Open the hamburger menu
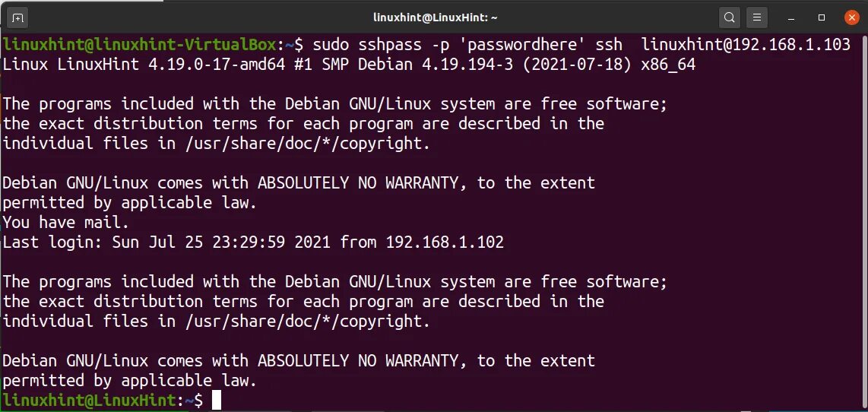 coord(756,17)
